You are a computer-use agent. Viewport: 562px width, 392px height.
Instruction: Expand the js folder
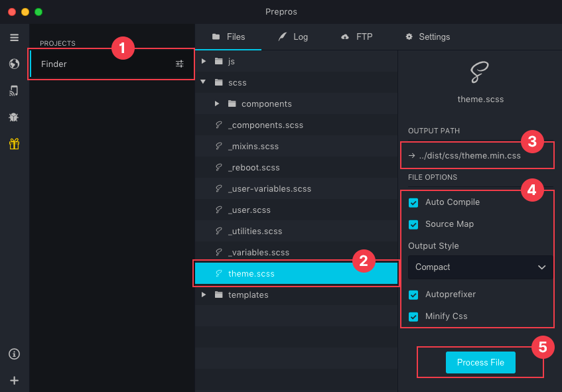tap(204, 61)
